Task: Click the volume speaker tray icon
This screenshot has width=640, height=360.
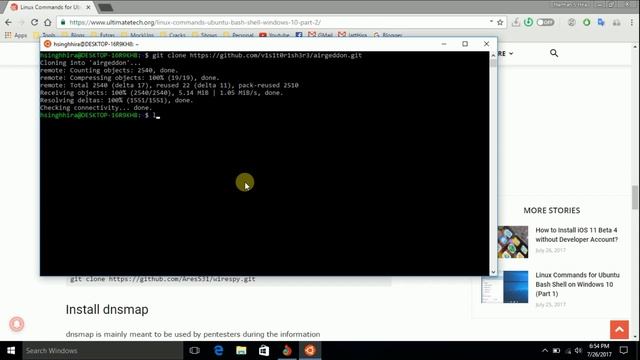Action: pos(578,351)
